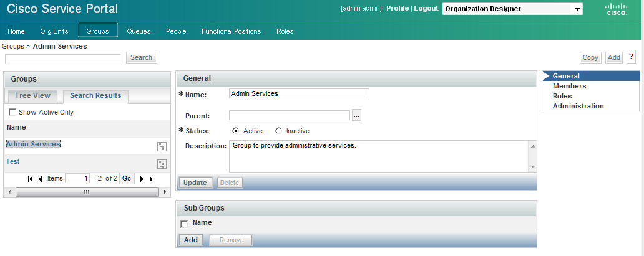Select Members in the right side panel
Screen dimensions: 644x256
click(x=569, y=86)
